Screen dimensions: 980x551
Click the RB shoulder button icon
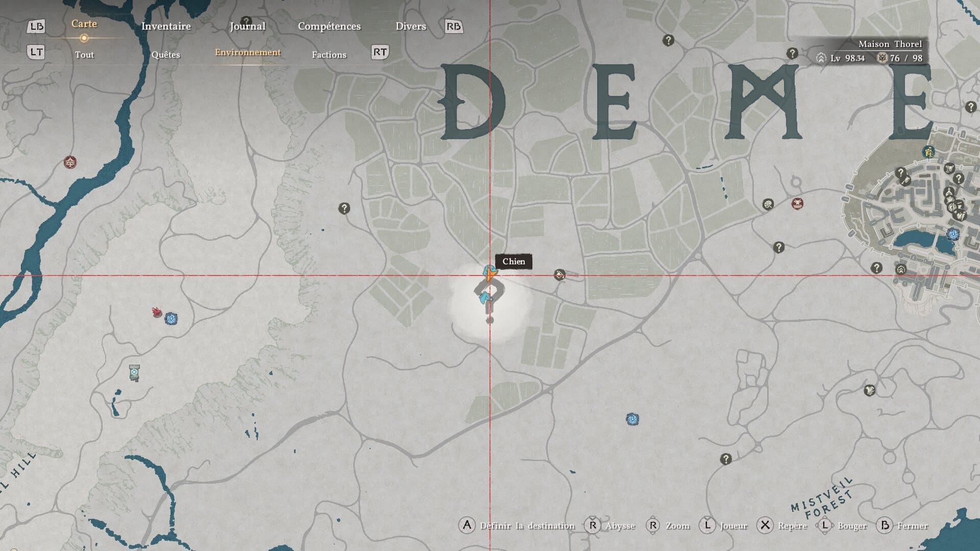coord(453,27)
